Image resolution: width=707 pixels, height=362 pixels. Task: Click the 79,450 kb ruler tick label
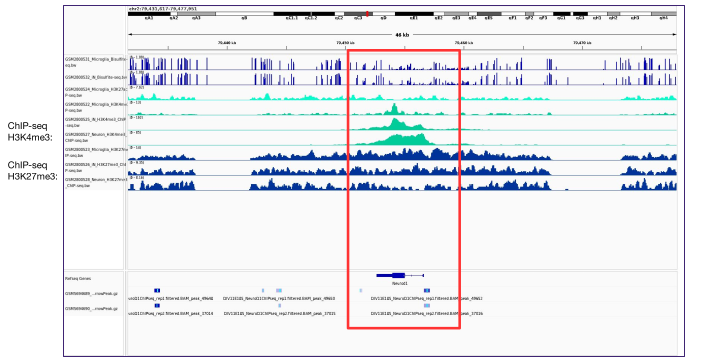point(345,43)
